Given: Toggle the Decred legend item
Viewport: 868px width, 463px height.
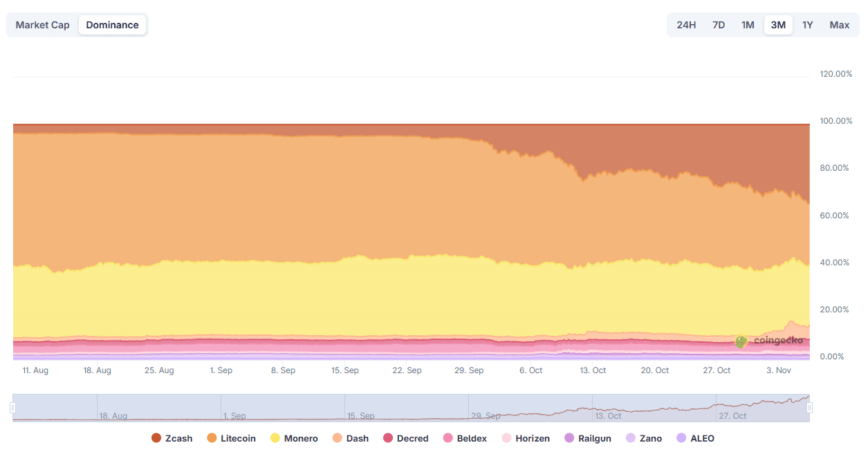Looking at the screenshot, I should pyautogui.click(x=405, y=438).
